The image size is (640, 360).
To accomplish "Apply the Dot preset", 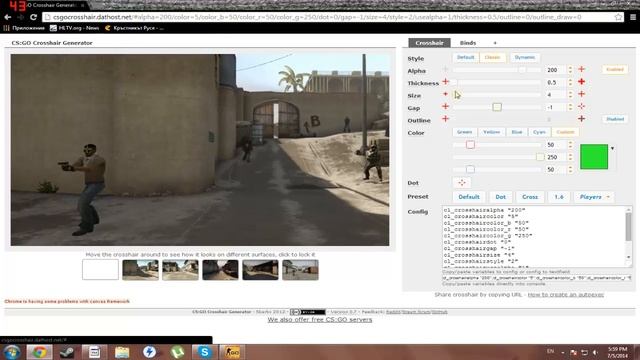I will click(x=500, y=197).
